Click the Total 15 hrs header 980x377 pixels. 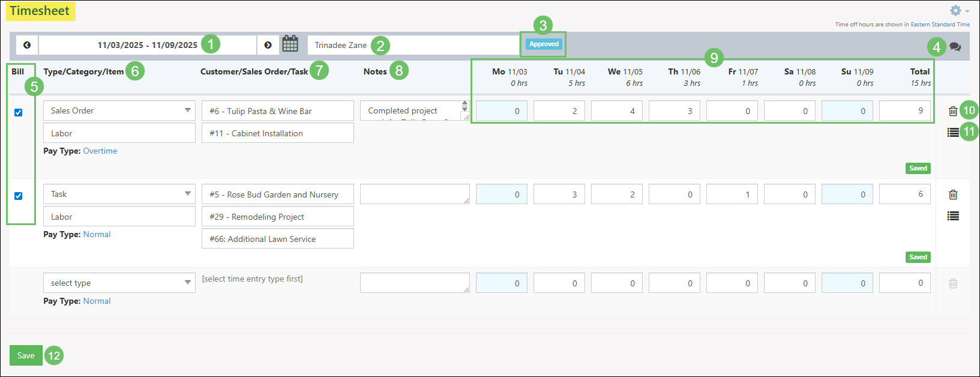tap(921, 77)
